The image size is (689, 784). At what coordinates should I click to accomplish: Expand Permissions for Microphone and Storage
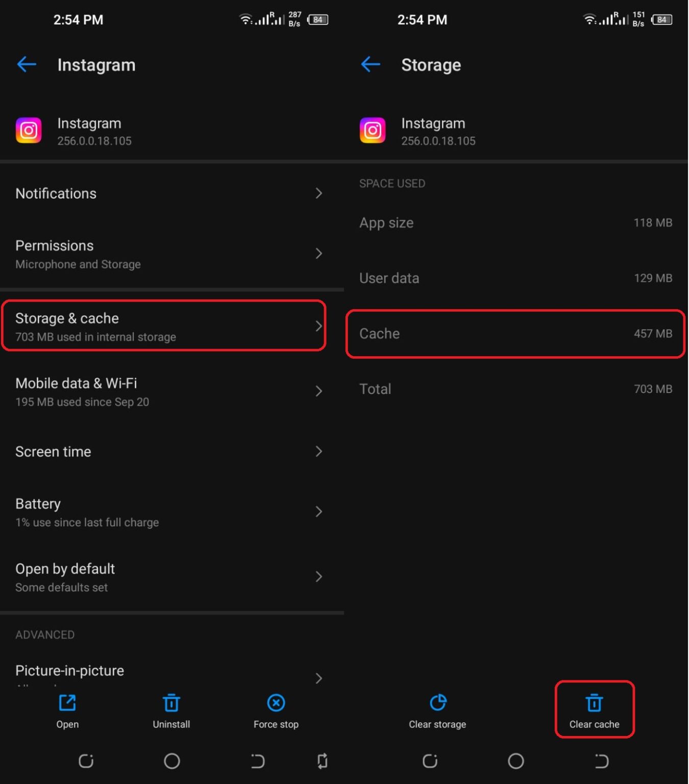[x=172, y=254]
